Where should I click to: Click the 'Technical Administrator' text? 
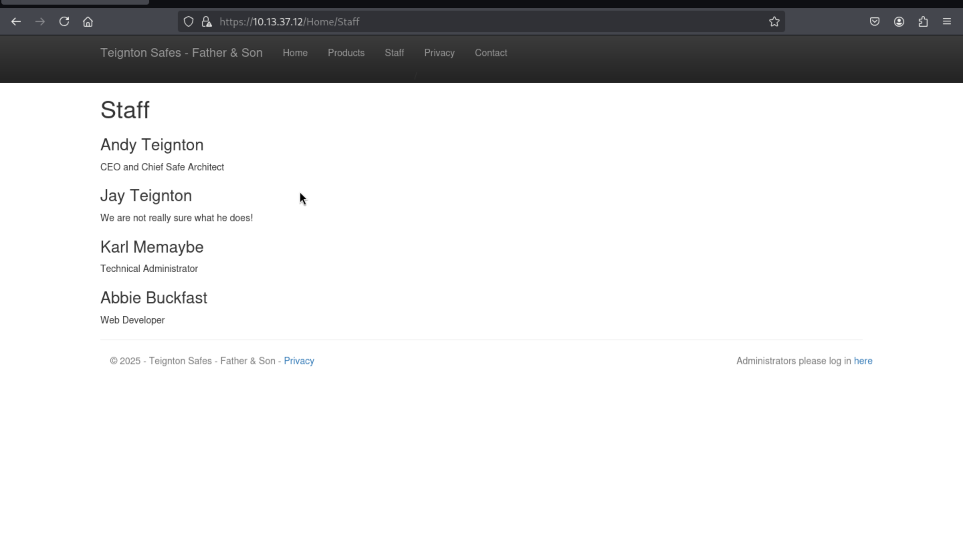pyautogui.click(x=149, y=269)
